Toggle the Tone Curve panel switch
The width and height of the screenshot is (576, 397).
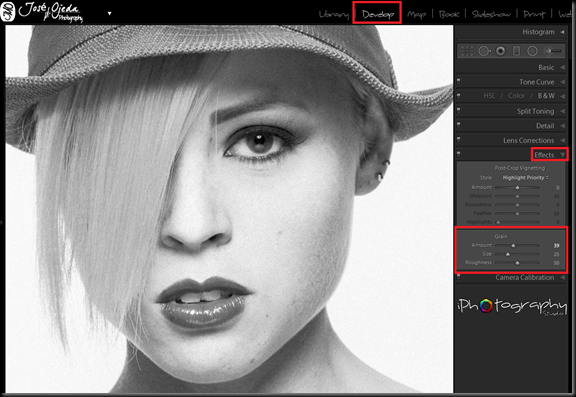point(458,82)
